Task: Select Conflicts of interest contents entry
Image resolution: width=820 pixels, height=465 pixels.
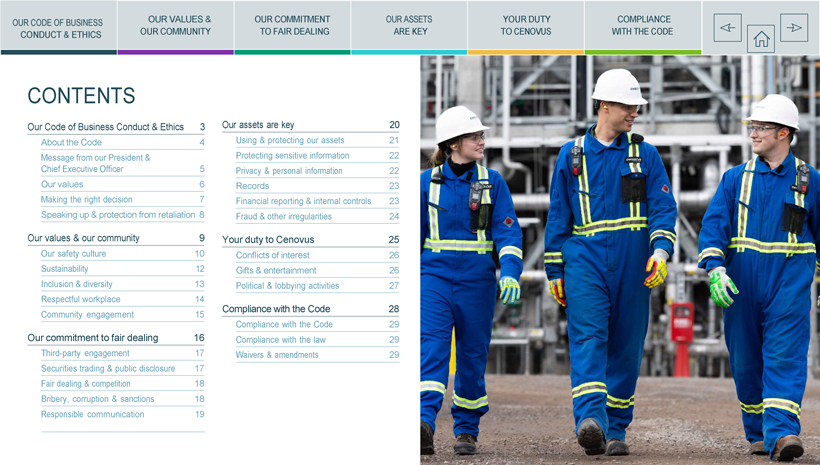Action: (x=272, y=255)
